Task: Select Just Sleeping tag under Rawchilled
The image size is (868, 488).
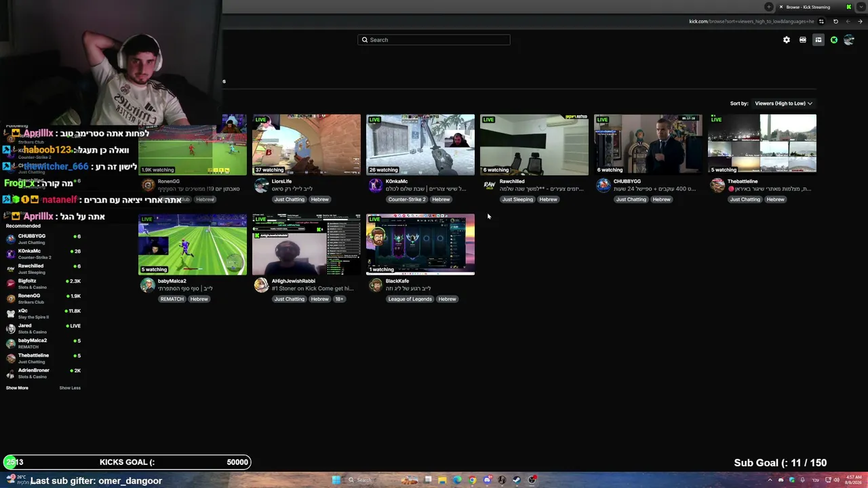Action: pyautogui.click(x=517, y=200)
